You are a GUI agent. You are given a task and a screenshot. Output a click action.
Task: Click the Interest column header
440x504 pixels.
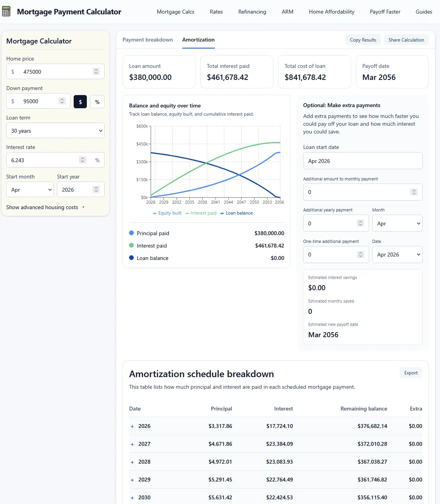coord(283,409)
